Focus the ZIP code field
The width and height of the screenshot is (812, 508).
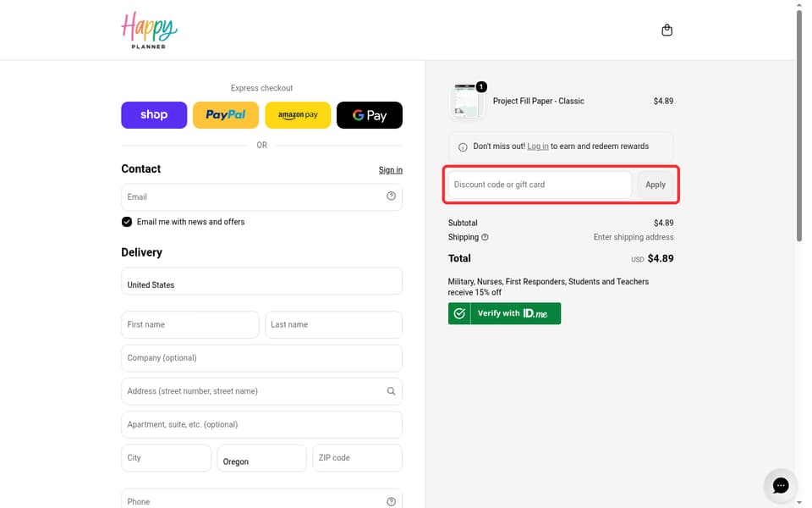tap(357, 458)
